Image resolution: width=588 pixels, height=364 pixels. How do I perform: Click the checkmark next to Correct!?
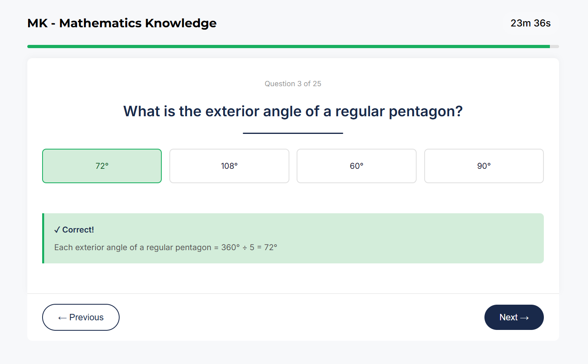tap(57, 229)
